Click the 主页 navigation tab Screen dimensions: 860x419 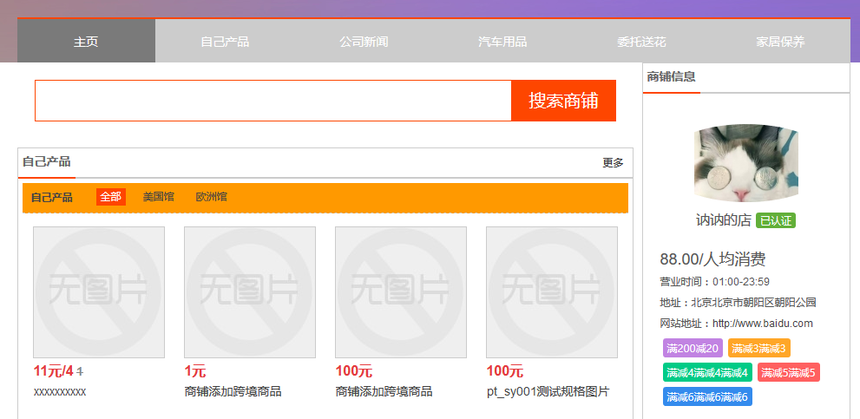[x=86, y=42]
